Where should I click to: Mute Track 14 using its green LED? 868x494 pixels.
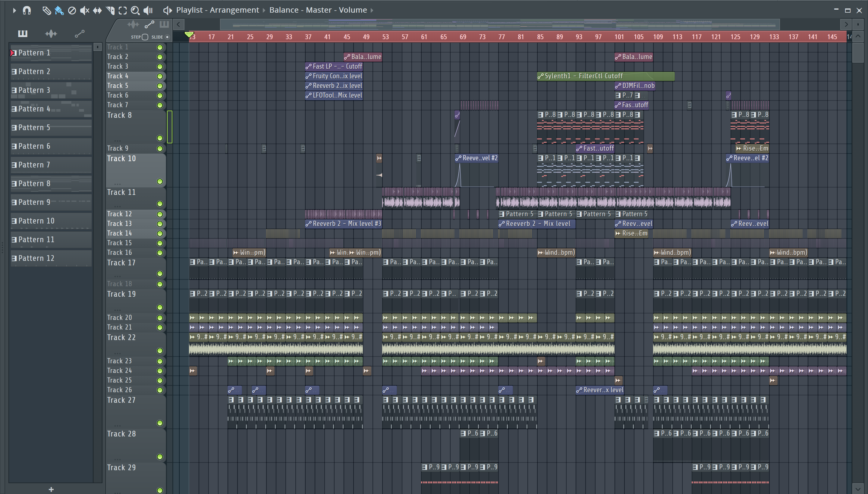tap(159, 233)
